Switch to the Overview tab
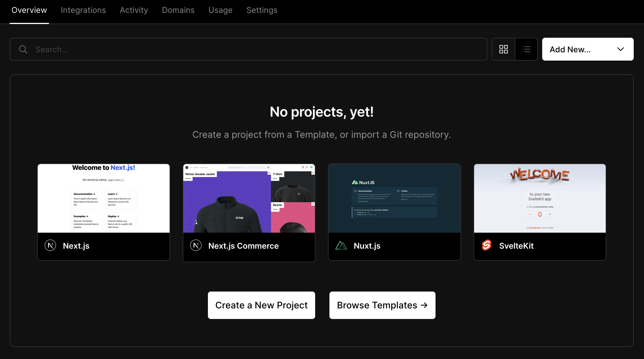Image resolution: width=644 pixels, height=359 pixels. [x=29, y=10]
